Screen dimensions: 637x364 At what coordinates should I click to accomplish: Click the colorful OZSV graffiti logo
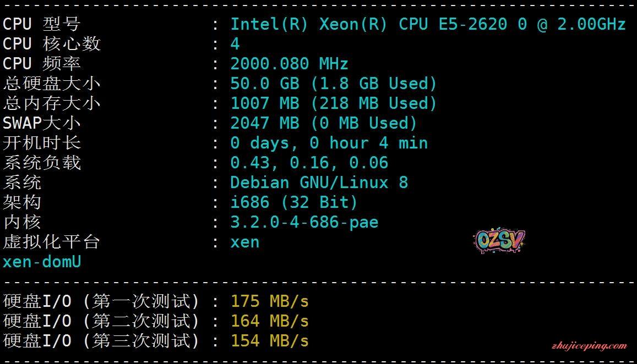pos(499,240)
